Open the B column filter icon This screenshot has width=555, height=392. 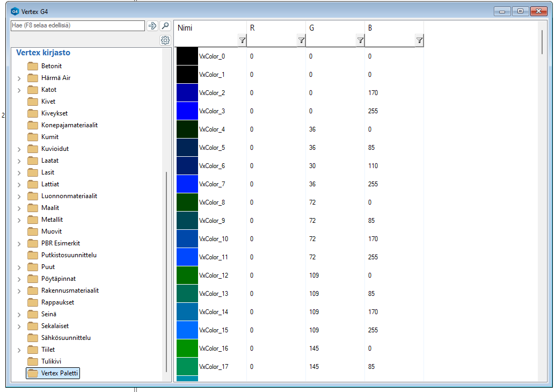coord(419,40)
